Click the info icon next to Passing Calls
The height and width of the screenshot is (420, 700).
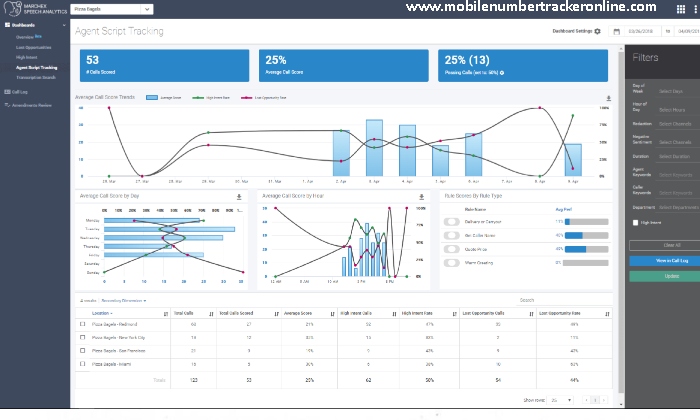click(x=502, y=73)
